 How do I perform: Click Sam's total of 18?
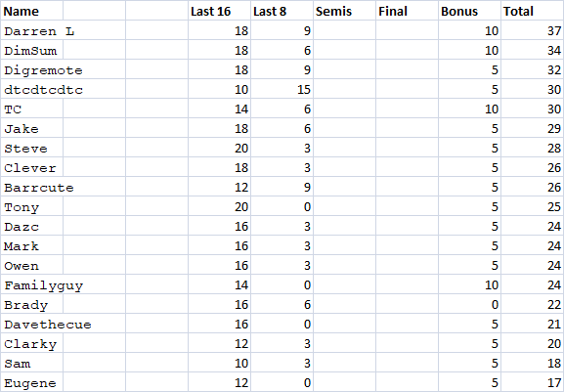click(533, 363)
